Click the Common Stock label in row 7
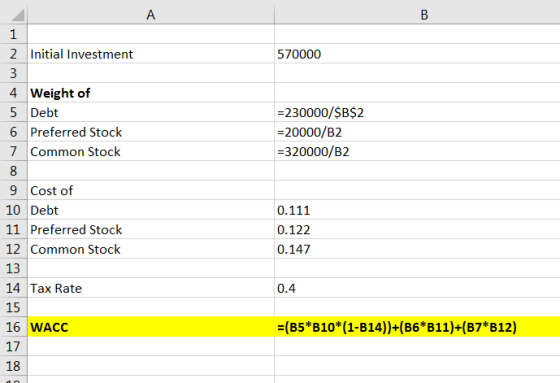The height and width of the screenshot is (383, 560). (x=151, y=151)
